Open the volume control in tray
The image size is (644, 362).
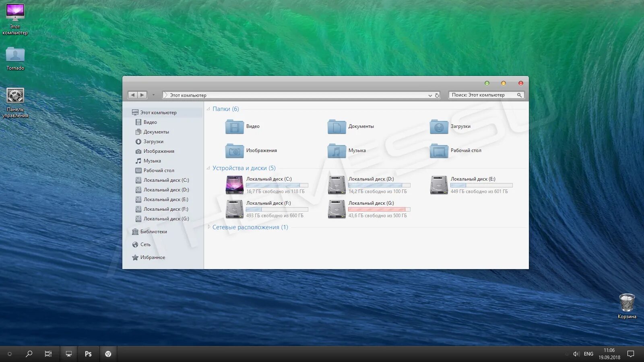coord(576,354)
